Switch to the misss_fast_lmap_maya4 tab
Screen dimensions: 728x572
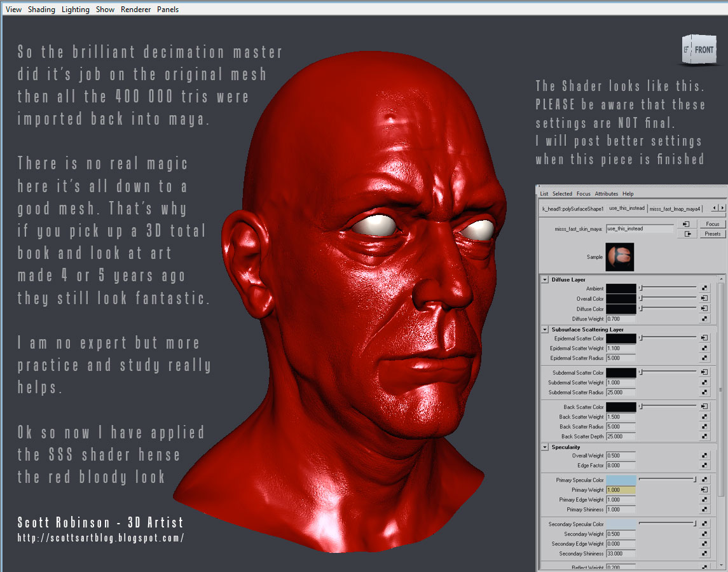coord(675,209)
